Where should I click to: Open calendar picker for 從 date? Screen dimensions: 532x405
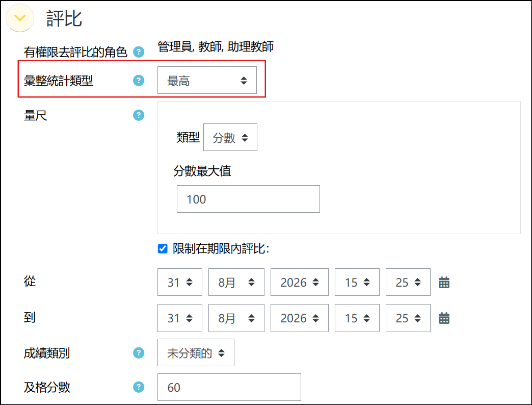(x=444, y=283)
